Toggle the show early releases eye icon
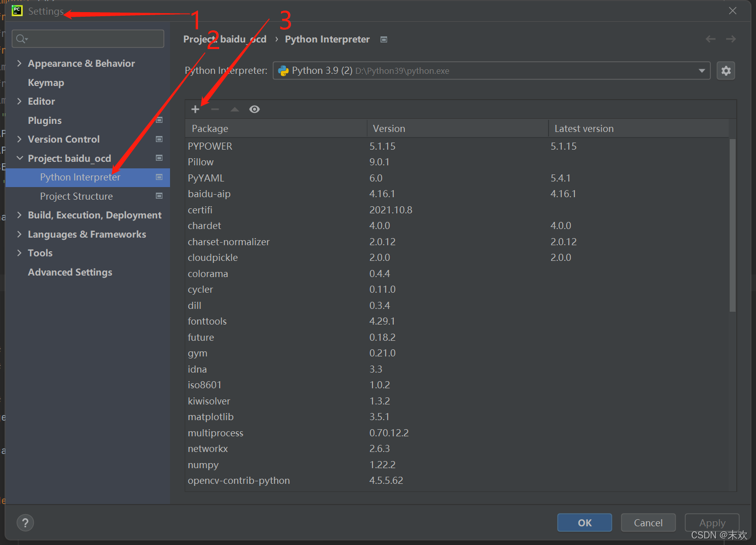 (255, 109)
